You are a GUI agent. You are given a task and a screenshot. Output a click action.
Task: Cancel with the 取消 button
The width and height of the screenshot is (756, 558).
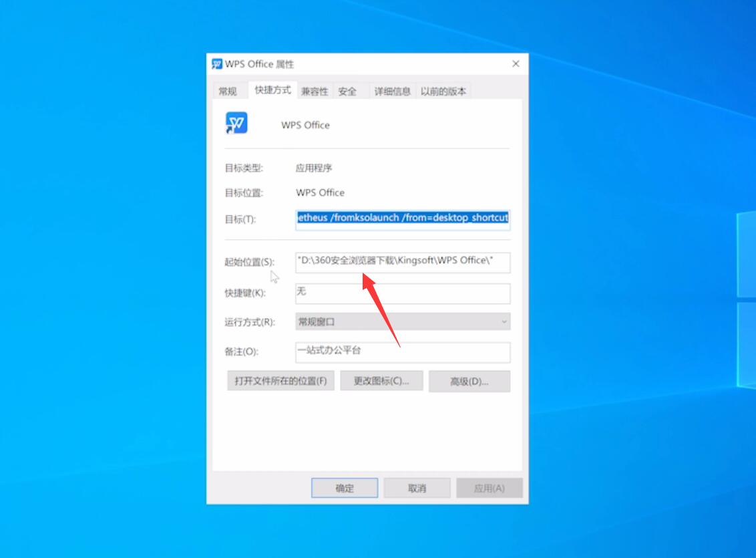tap(417, 488)
